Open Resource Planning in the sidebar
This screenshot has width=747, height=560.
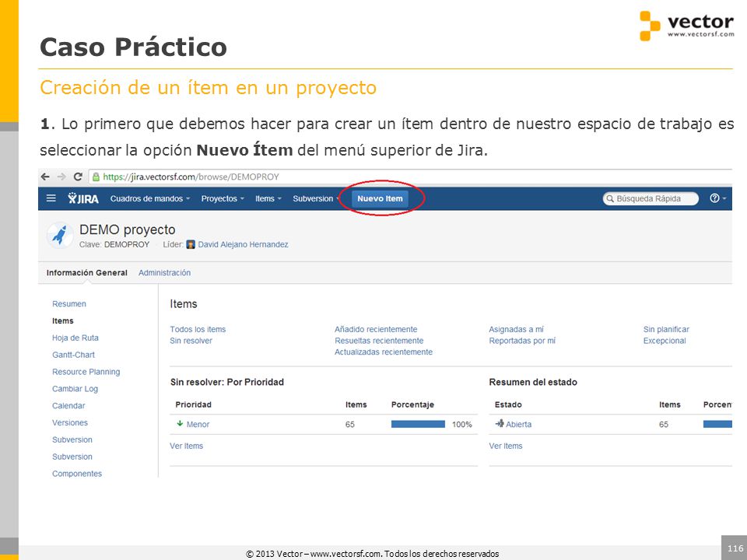tap(86, 372)
